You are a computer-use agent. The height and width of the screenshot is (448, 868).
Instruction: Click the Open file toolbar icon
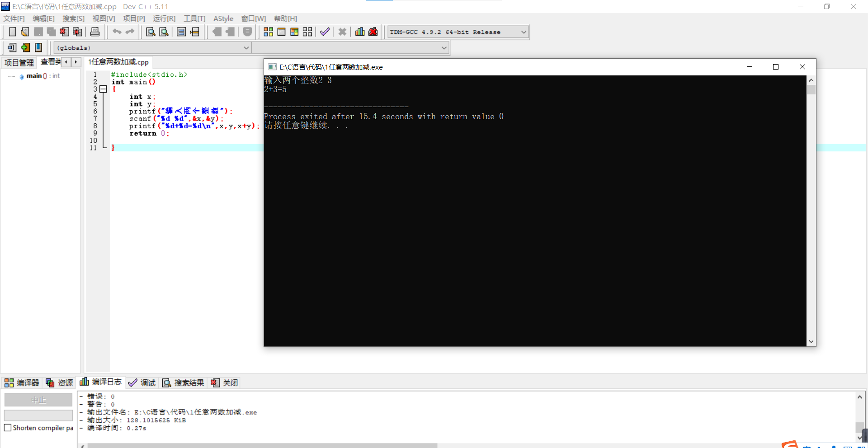coord(25,32)
